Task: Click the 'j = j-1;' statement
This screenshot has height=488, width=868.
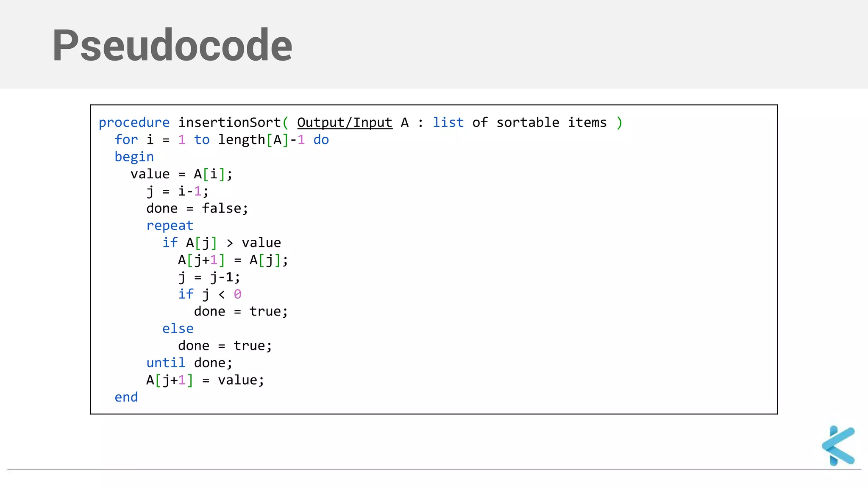Action: click(209, 277)
